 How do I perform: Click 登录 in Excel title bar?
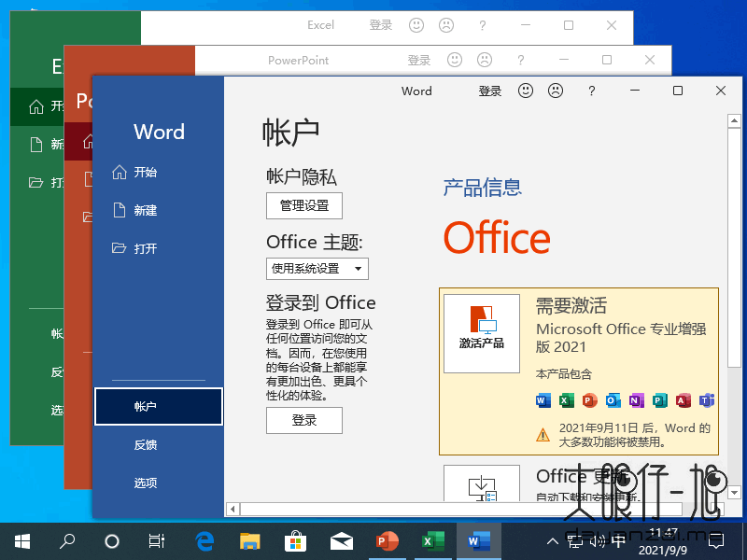pyautogui.click(x=381, y=25)
